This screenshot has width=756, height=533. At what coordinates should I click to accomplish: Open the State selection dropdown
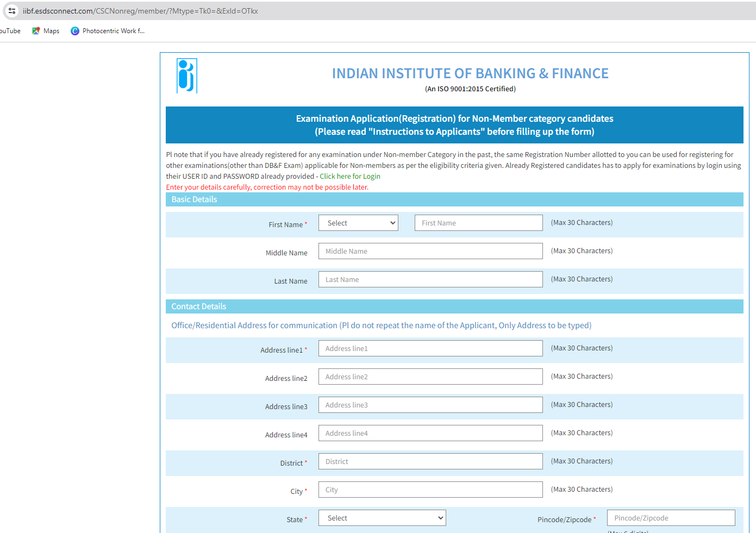point(382,517)
